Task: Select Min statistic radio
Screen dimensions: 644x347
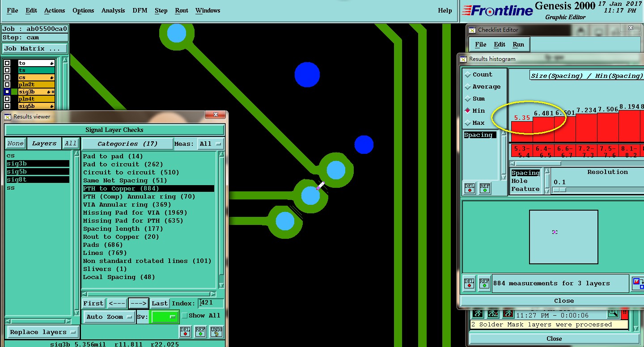Action: tap(468, 111)
